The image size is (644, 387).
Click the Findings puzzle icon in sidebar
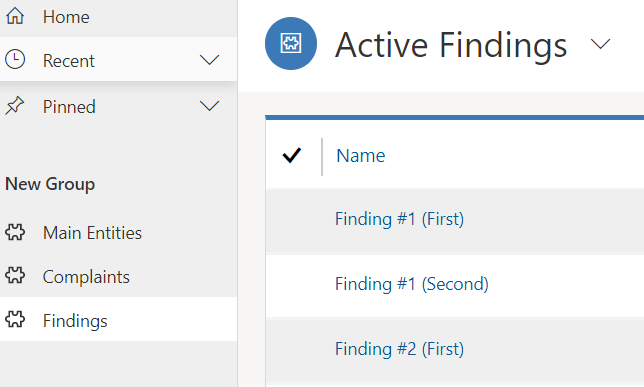point(15,319)
